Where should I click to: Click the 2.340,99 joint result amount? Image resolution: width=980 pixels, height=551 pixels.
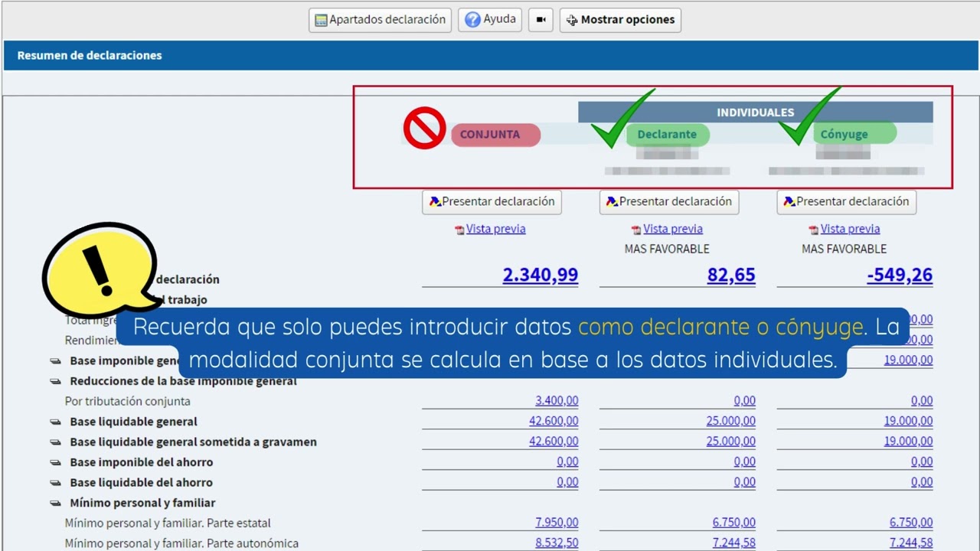pos(540,275)
